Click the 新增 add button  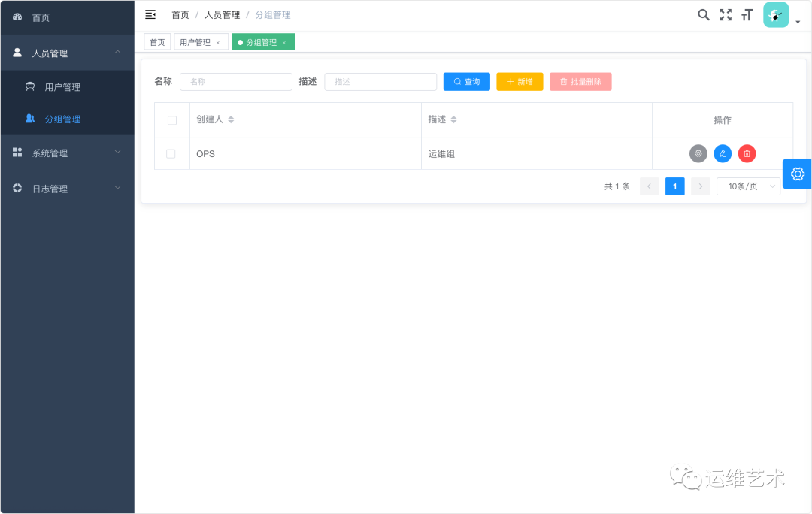[x=520, y=81]
